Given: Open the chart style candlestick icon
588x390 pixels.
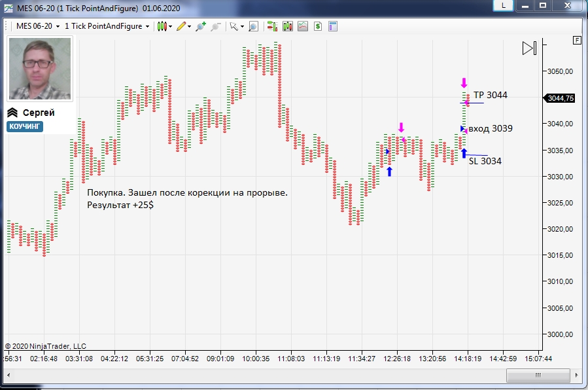Looking at the screenshot, I should pyautogui.click(x=162, y=26).
